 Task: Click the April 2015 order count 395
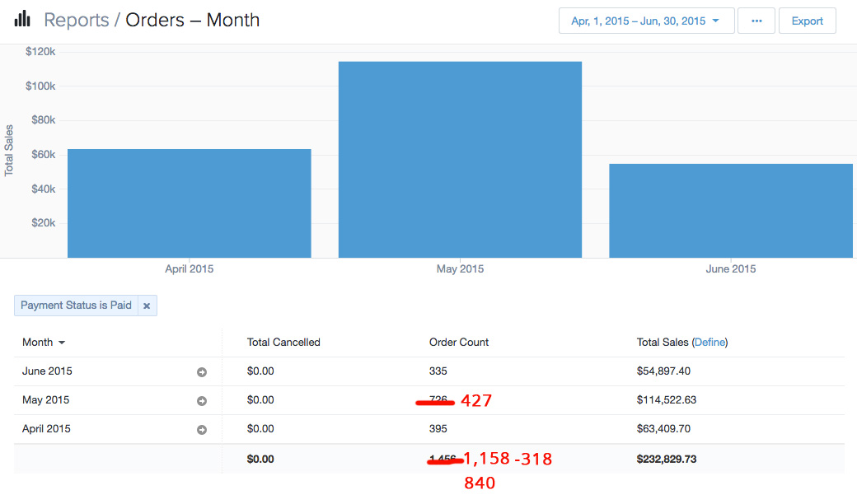(438, 429)
